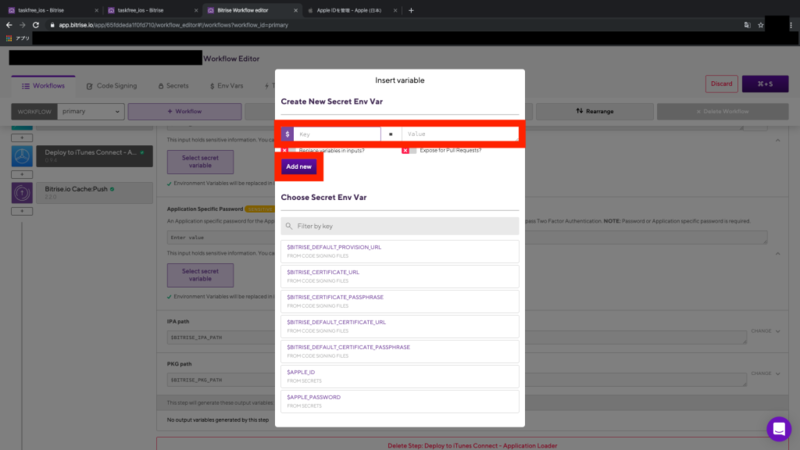Open the Intercom chat bubble

[x=779, y=429]
